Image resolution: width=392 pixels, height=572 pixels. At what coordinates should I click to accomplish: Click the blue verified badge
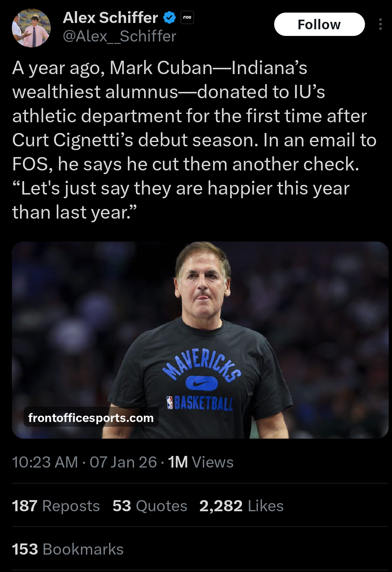click(x=170, y=17)
